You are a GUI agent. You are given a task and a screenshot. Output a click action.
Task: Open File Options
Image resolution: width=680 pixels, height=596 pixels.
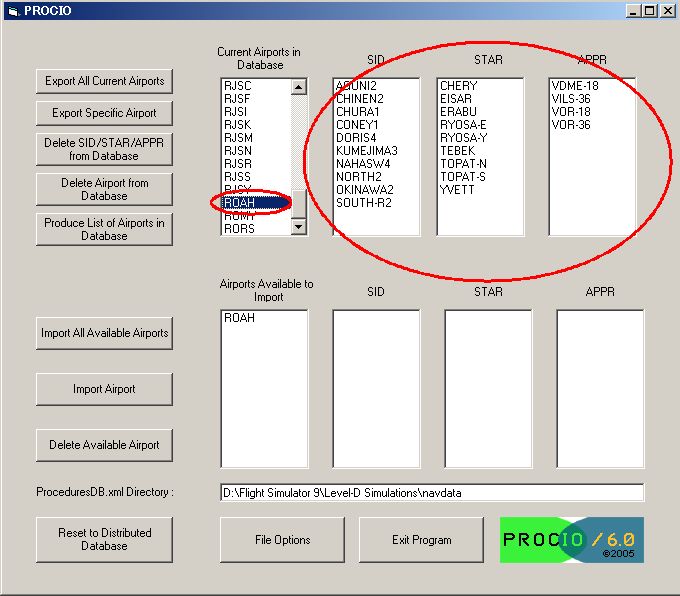coord(282,540)
